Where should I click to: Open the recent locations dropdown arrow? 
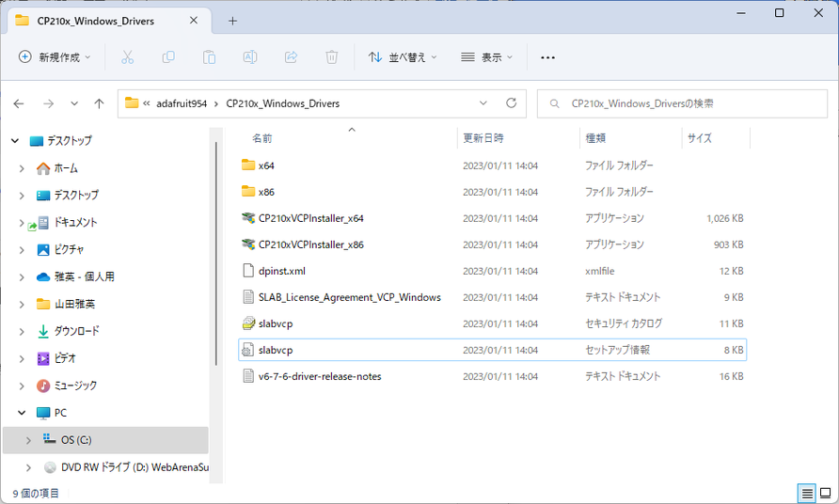74,103
